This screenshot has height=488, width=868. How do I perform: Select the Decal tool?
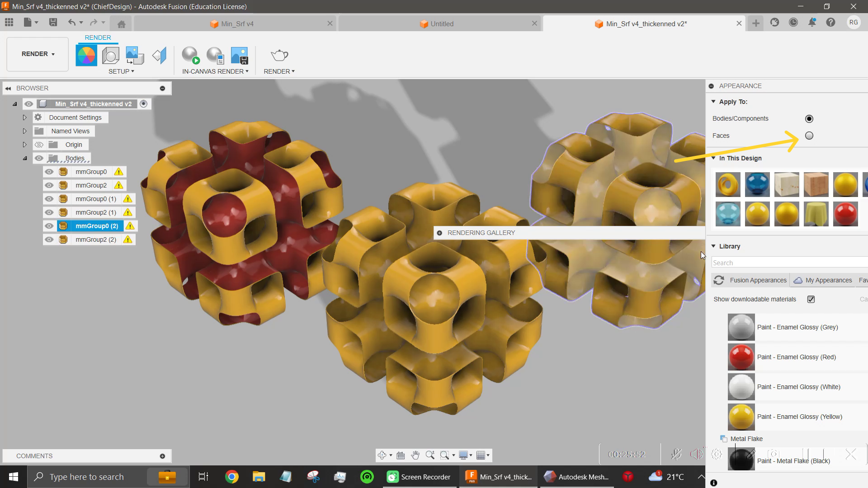pyautogui.click(x=134, y=55)
